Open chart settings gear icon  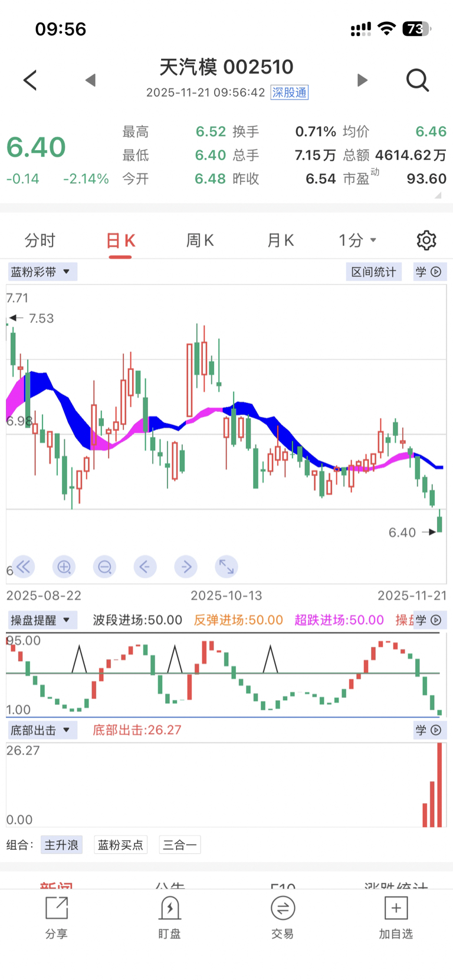click(426, 240)
